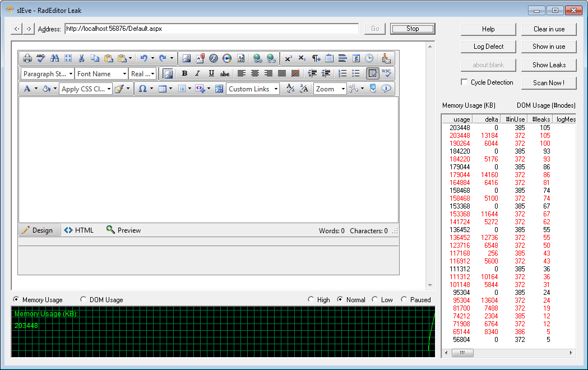588x370 pixels.
Task: Open the Image Map Editor icon
Action: coord(219,89)
